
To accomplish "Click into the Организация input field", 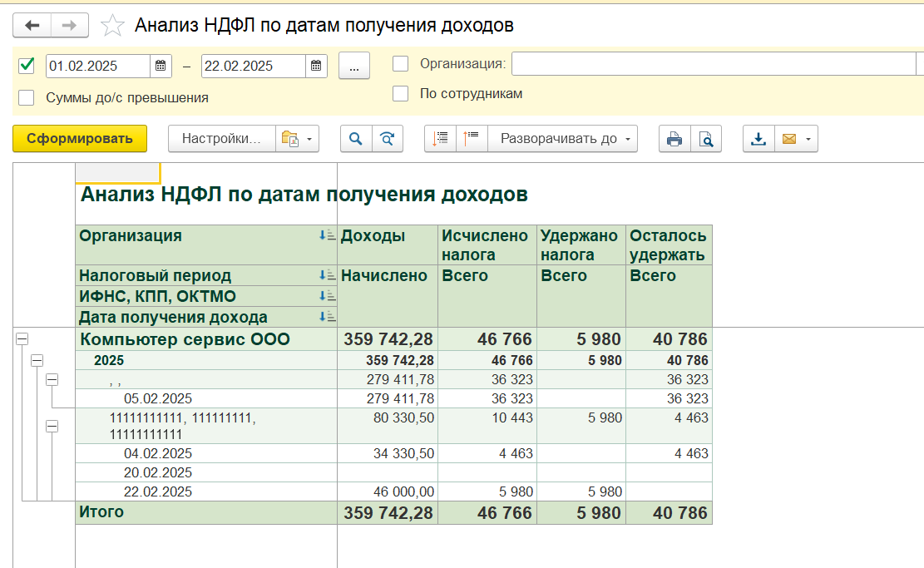I will point(714,64).
